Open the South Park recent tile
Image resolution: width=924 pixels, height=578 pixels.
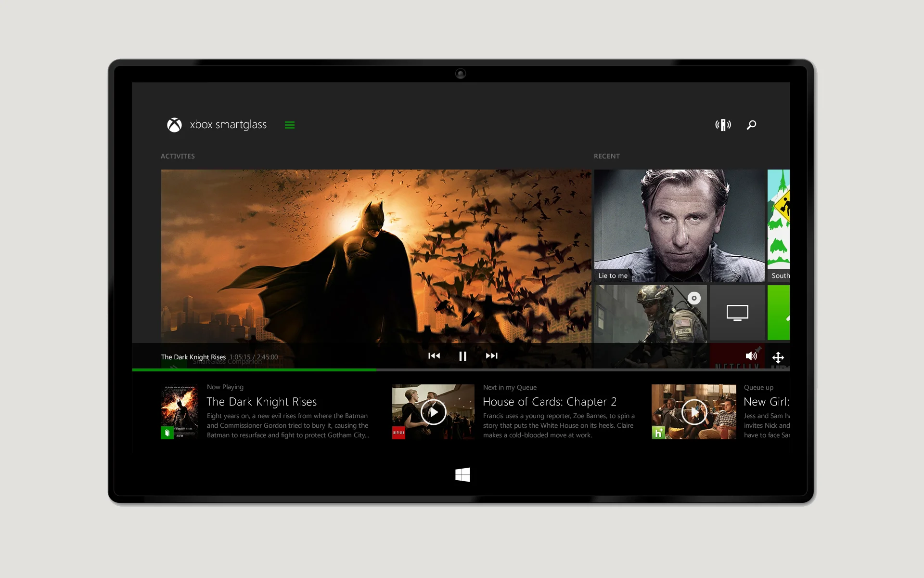779,225
